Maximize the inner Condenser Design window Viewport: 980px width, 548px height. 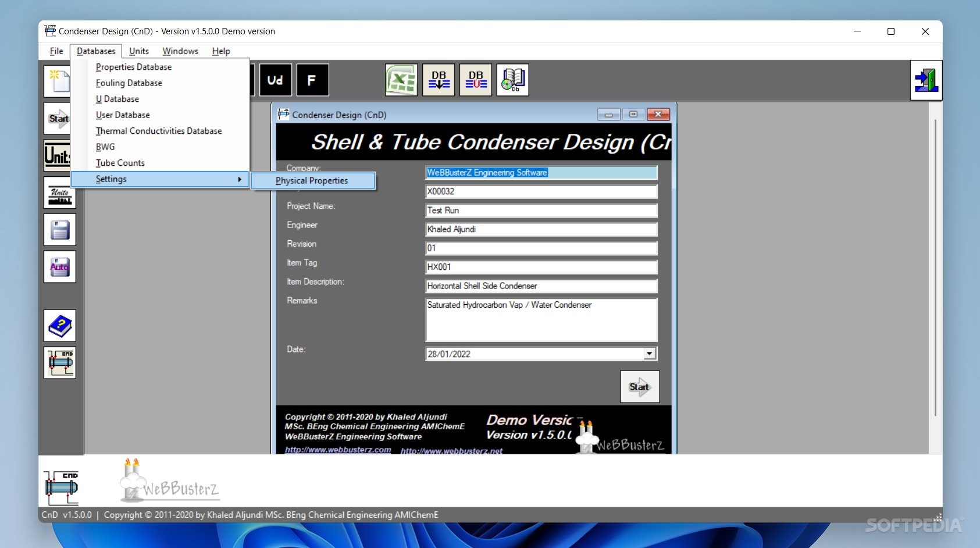[x=633, y=115]
